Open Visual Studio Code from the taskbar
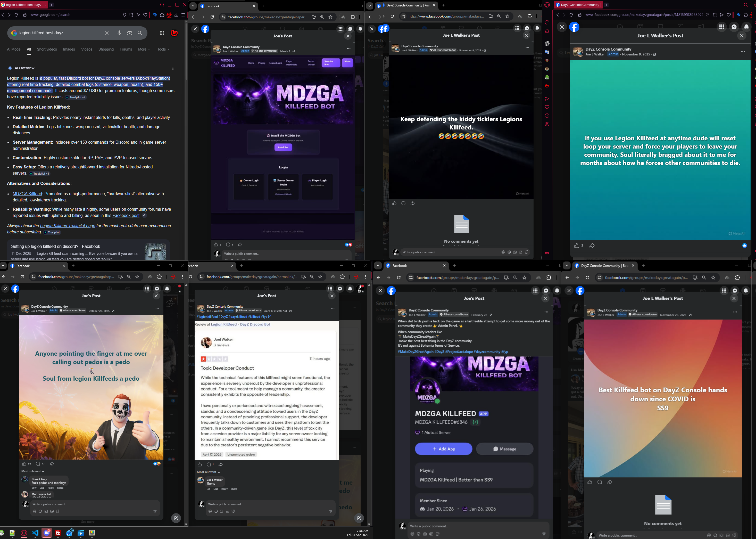This screenshot has height=539, width=756. point(36,533)
